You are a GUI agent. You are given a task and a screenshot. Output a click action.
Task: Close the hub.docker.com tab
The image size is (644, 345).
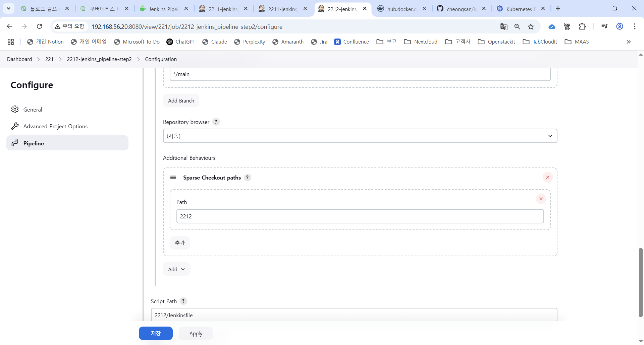point(424,9)
